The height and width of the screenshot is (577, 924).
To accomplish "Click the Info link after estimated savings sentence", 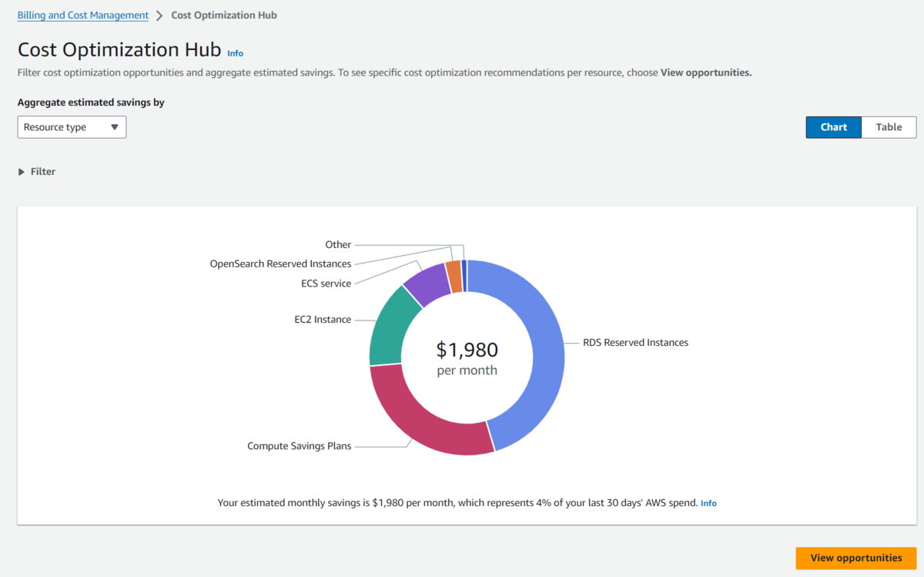I will [x=708, y=503].
